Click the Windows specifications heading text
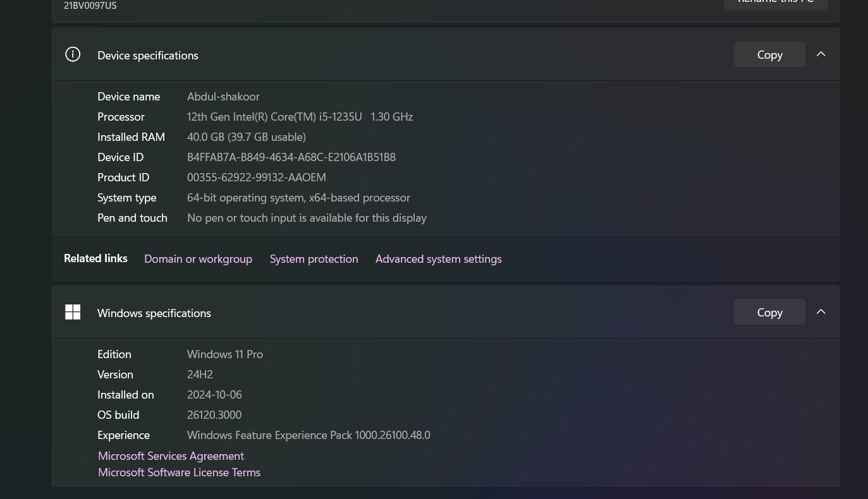Viewport: 868px width, 499px height. [154, 313]
